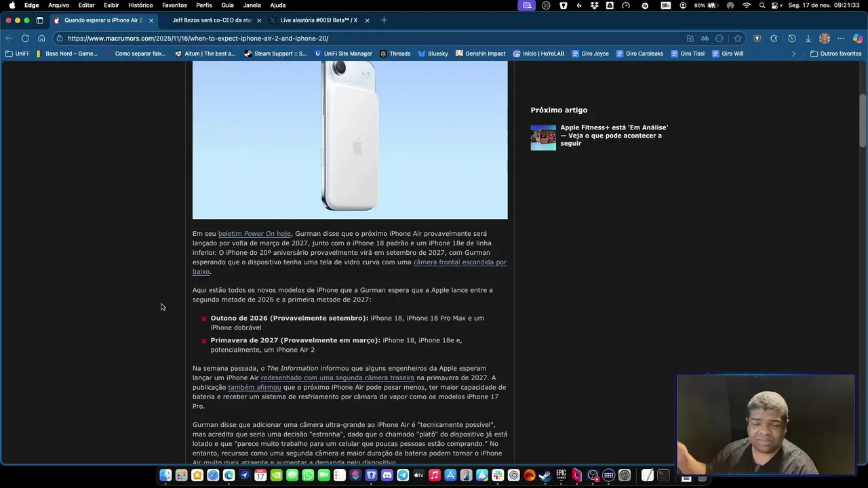Click the iPhone Air article image
This screenshot has height=488, width=868.
click(350, 140)
